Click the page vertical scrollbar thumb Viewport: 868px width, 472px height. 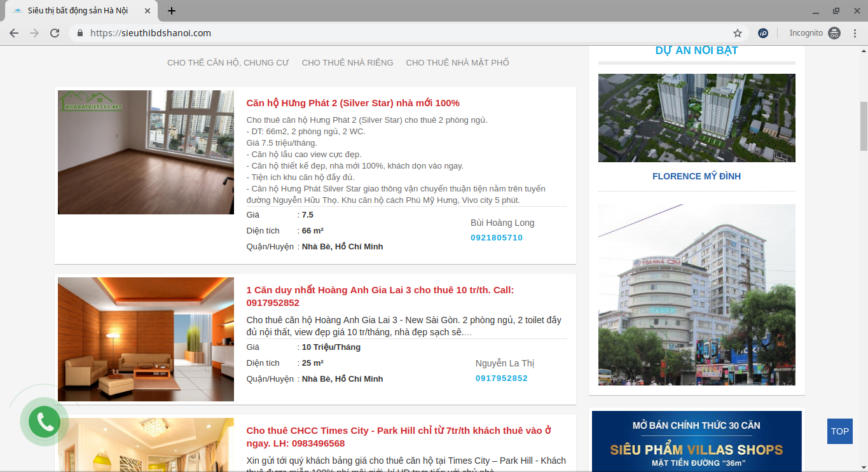point(864,125)
